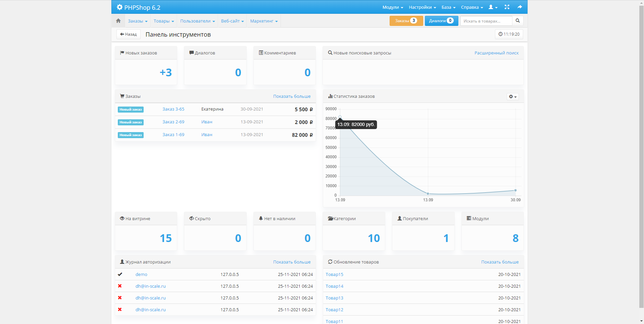The width and height of the screenshot is (644, 324).
Task: Click the Диалогов count 0
Action: point(238,72)
